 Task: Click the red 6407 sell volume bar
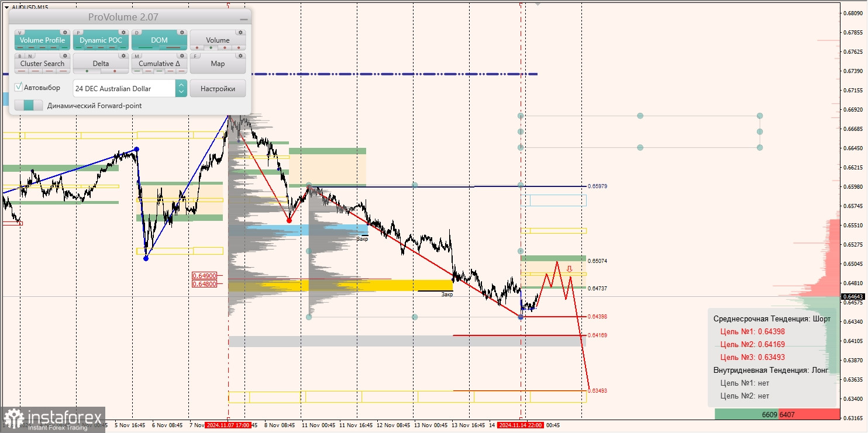808,414
